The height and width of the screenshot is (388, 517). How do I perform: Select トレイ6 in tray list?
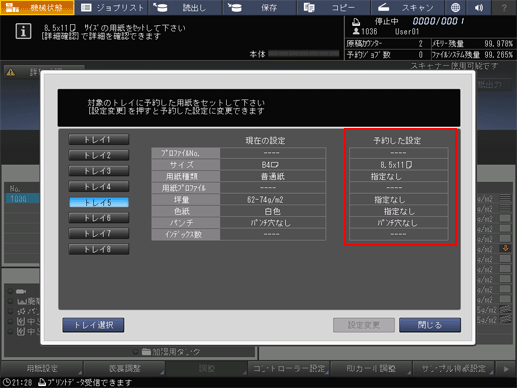coord(99,218)
